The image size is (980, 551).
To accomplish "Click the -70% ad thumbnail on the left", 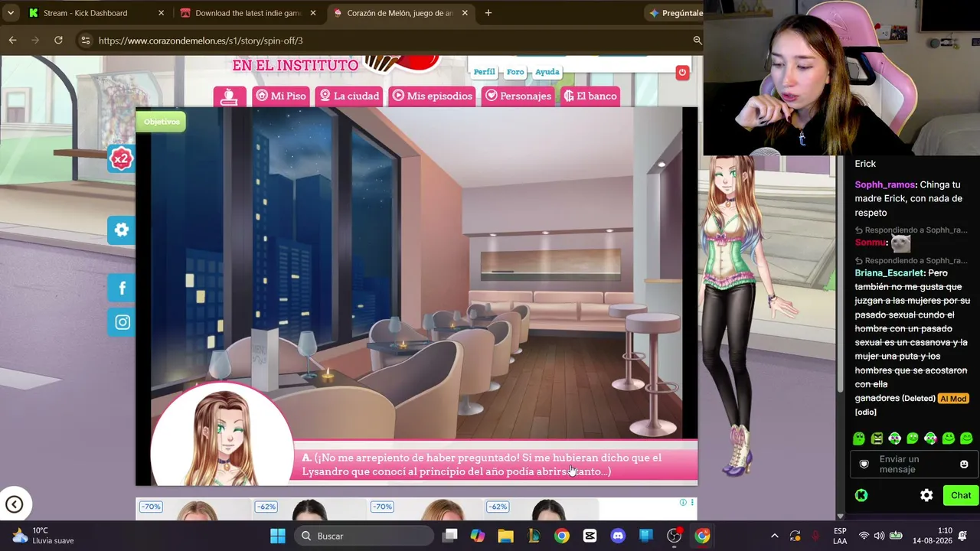I will [193, 510].
